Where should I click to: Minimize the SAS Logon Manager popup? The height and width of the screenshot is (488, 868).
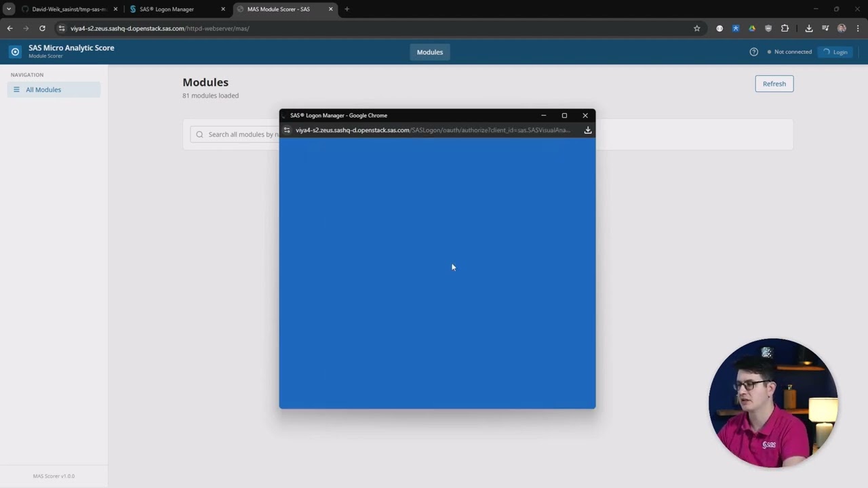point(543,115)
